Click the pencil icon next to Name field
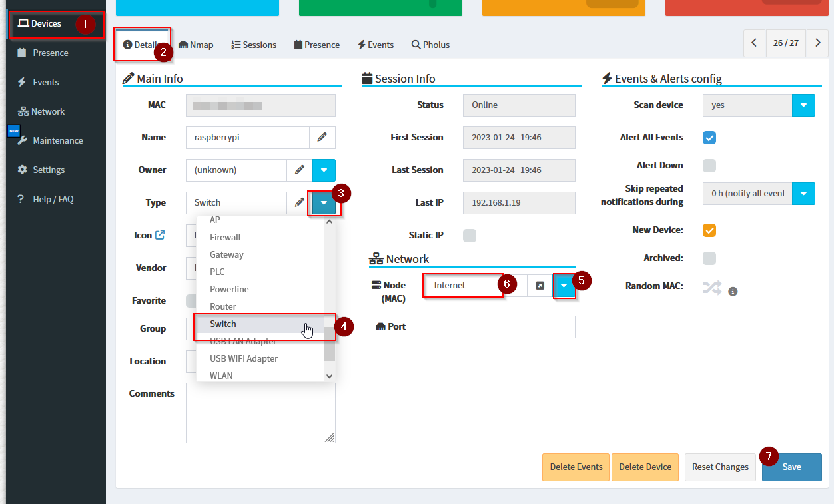The image size is (834, 504). [322, 138]
